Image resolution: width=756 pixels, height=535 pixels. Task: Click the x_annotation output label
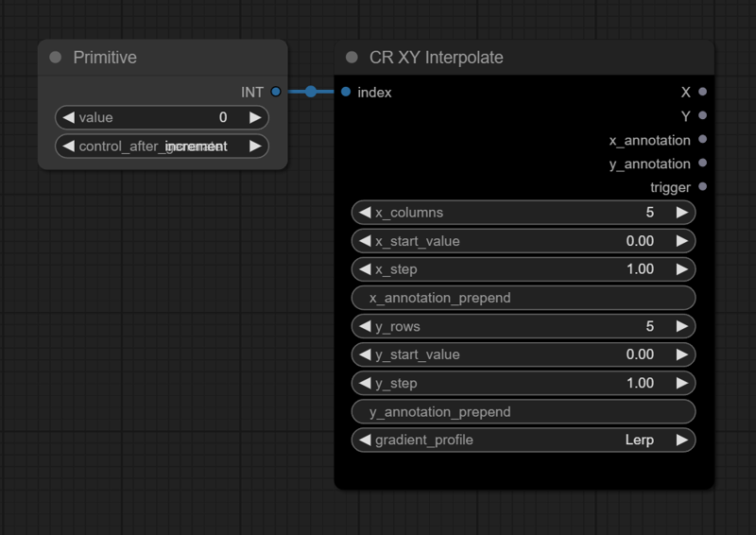(650, 141)
